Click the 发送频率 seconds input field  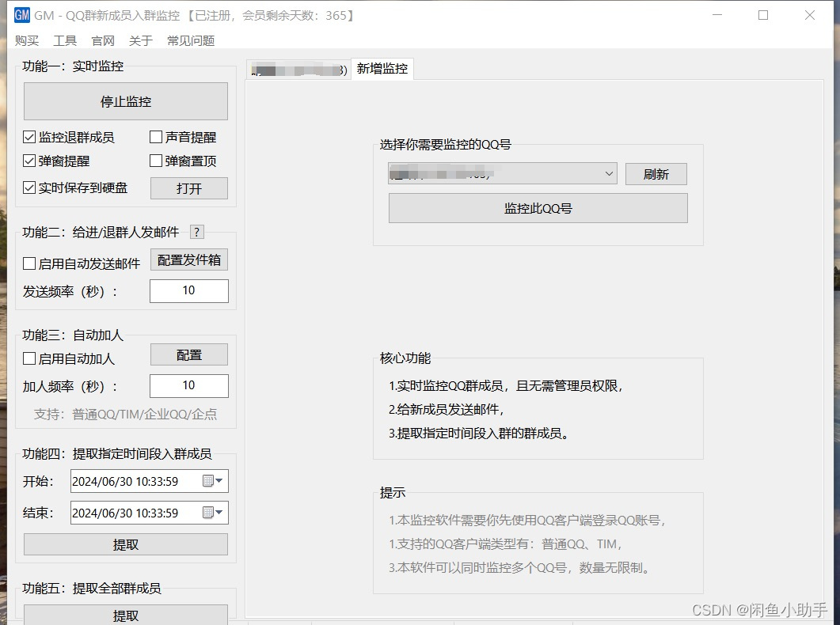click(189, 290)
